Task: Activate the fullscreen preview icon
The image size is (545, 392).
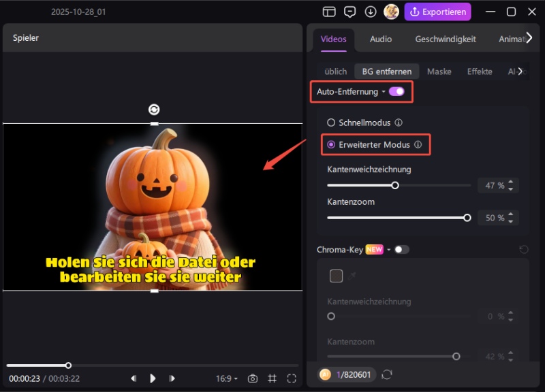Action: tap(292, 378)
